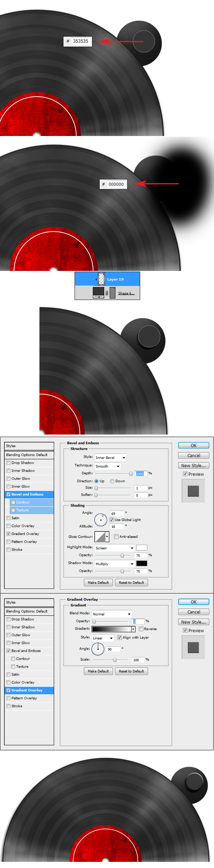
Task: Select the Layer 19 thumbnail in layers panel
Action: (101, 279)
